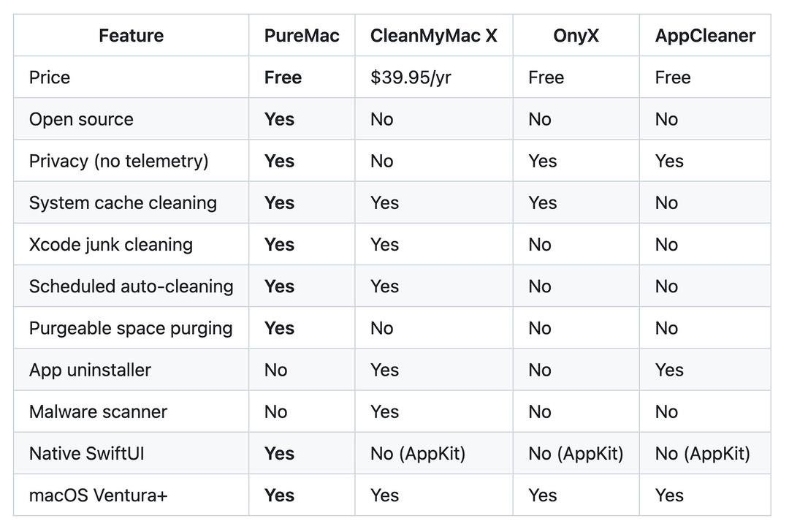Click the CleanMyMac X column header
The height and width of the screenshot is (532, 789).
433,36
